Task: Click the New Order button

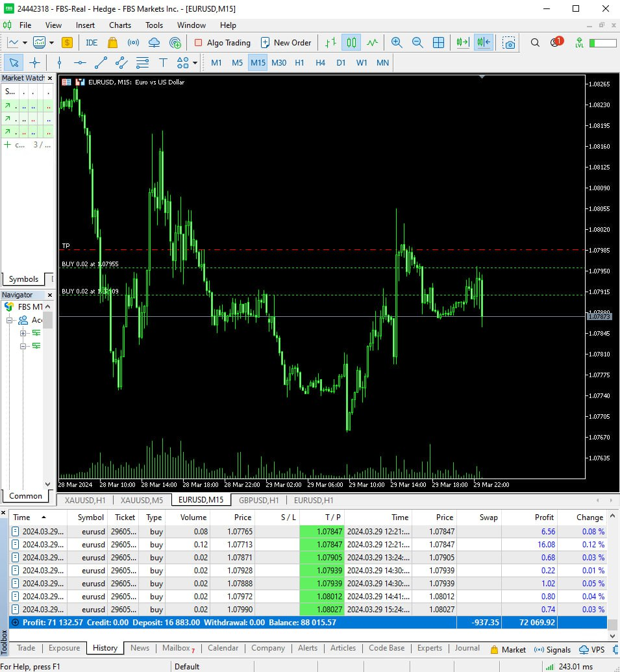Action: 286,42
